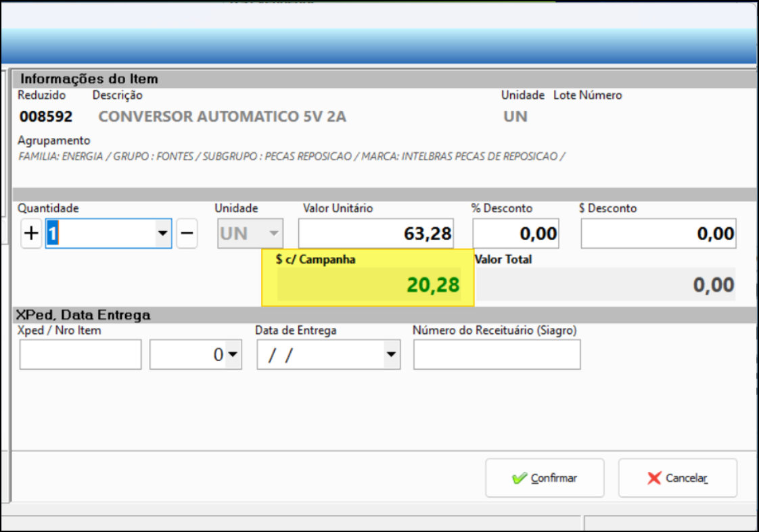Click the Cancelar button
This screenshot has width=759, height=532.
678,478
